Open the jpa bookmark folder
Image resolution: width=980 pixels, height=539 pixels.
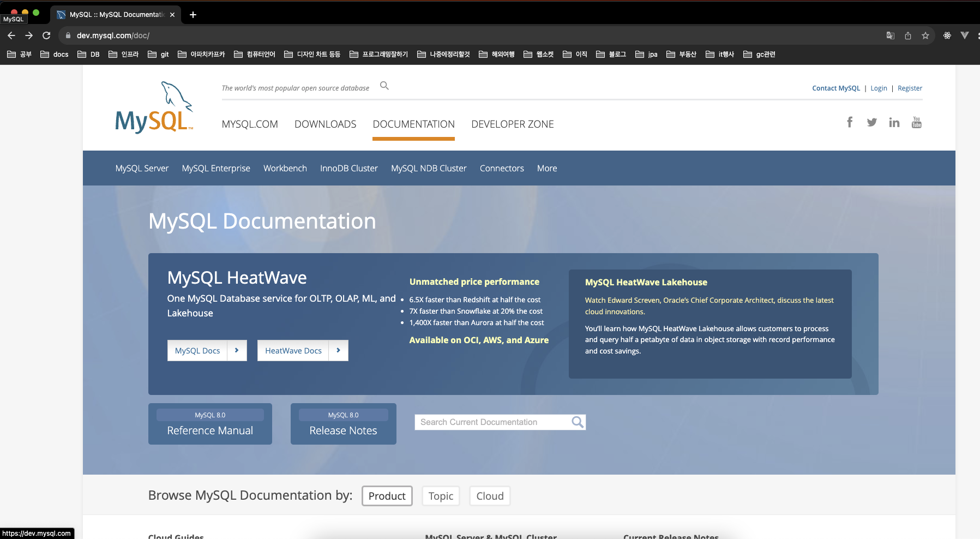point(647,55)
